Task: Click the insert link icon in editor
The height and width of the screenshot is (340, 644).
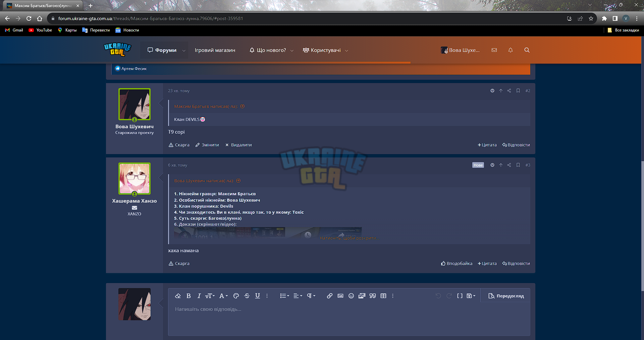Action: click(330, 296)
